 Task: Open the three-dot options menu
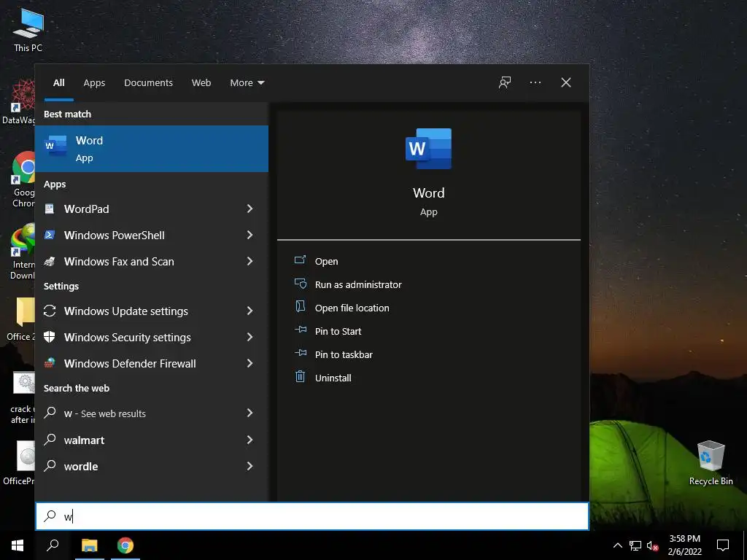535,82
